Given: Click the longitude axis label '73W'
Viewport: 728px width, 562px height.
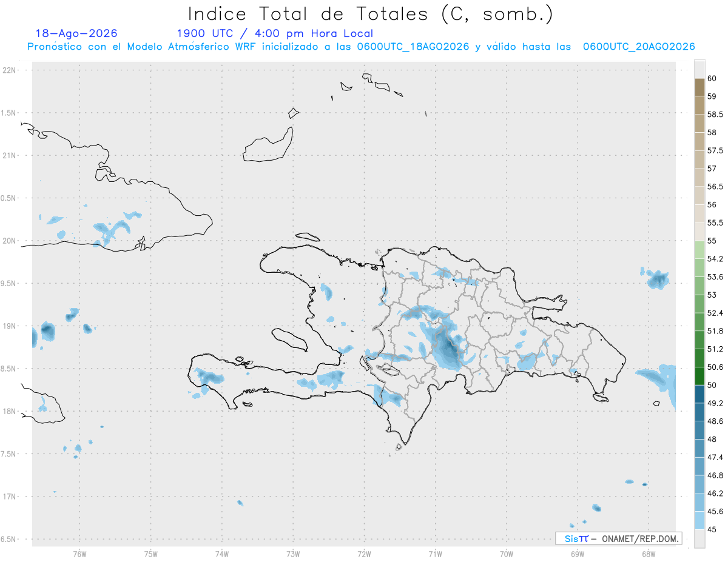Looking at the screenshot, I should coord(293,554).
